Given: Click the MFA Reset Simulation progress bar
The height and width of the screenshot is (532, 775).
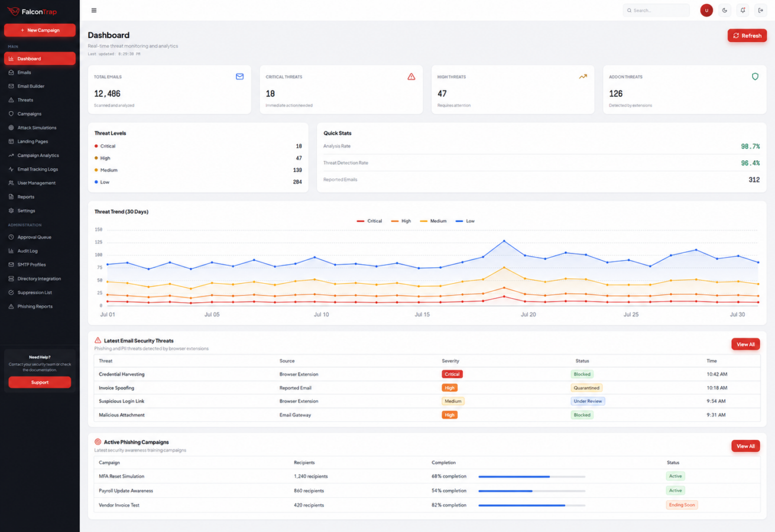Looking at the screenshot, I should tap(531, 476).
